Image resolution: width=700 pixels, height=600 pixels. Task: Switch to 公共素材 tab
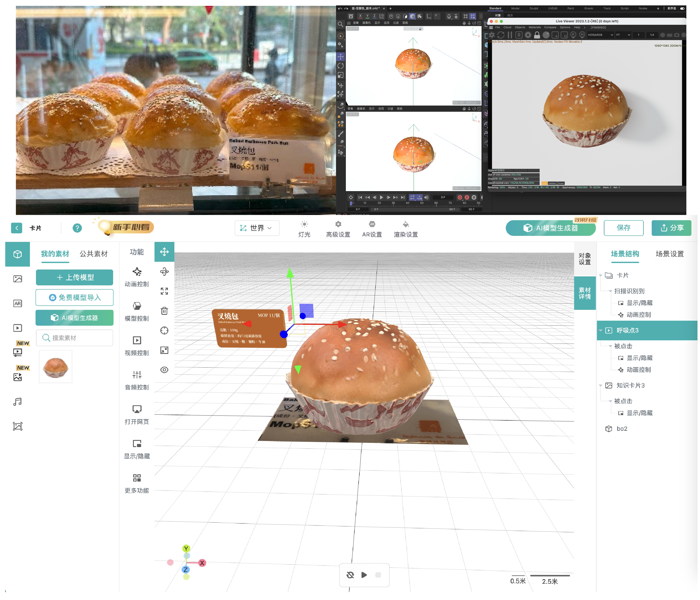94,254
